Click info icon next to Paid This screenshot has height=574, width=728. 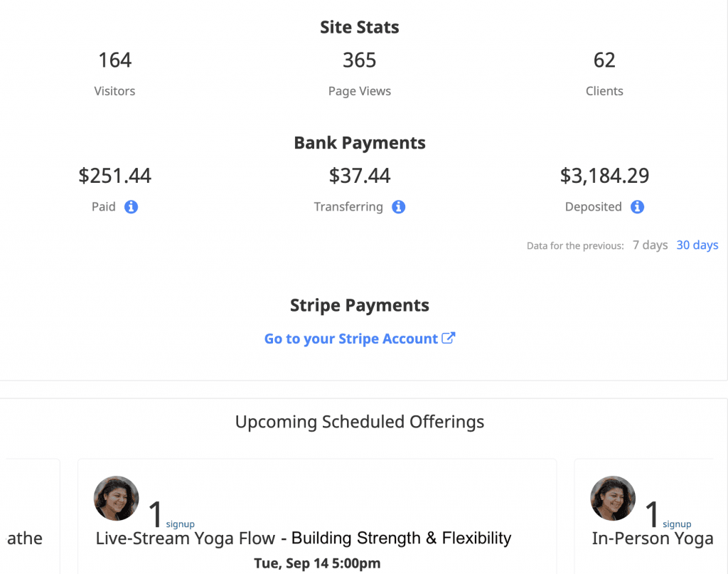pos(131,207)
